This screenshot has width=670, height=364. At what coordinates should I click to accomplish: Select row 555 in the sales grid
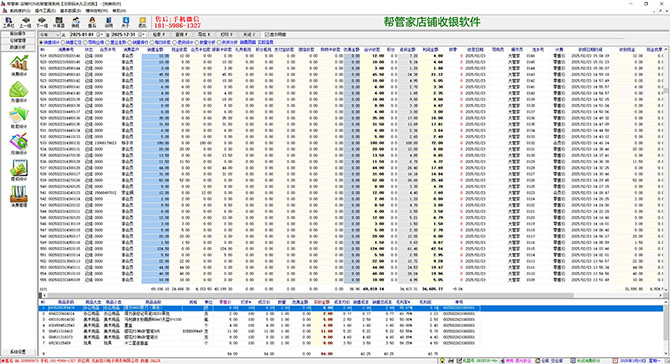[351, 280]
